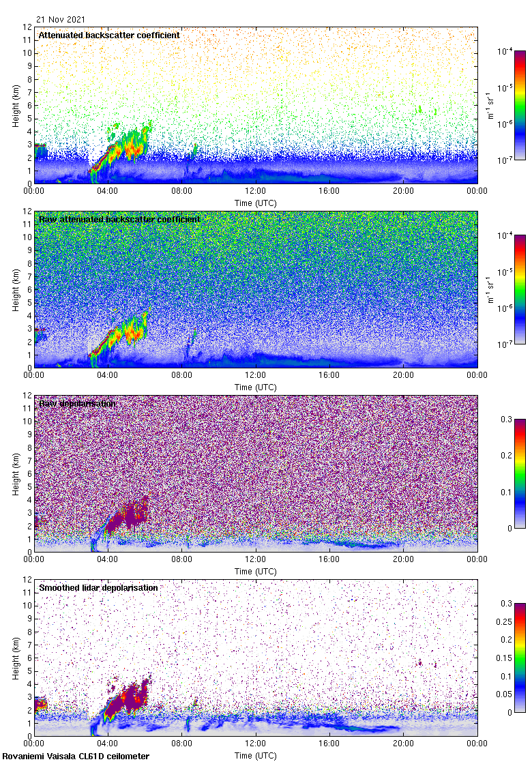Click the raw depolarisation colorbar
The width and height of the screenshot is (532, 764).
(520, 473)
